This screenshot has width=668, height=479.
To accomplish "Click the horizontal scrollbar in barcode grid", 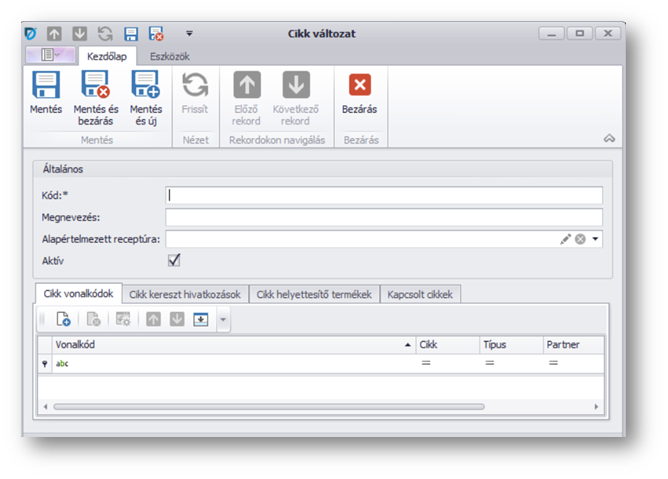I will pos(270,407).
